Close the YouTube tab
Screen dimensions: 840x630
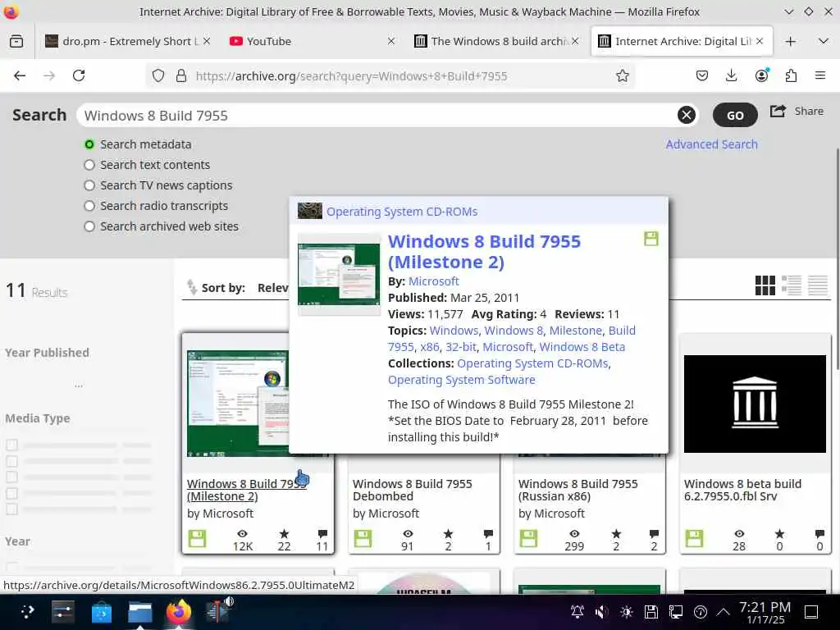[x=391, y=41]
